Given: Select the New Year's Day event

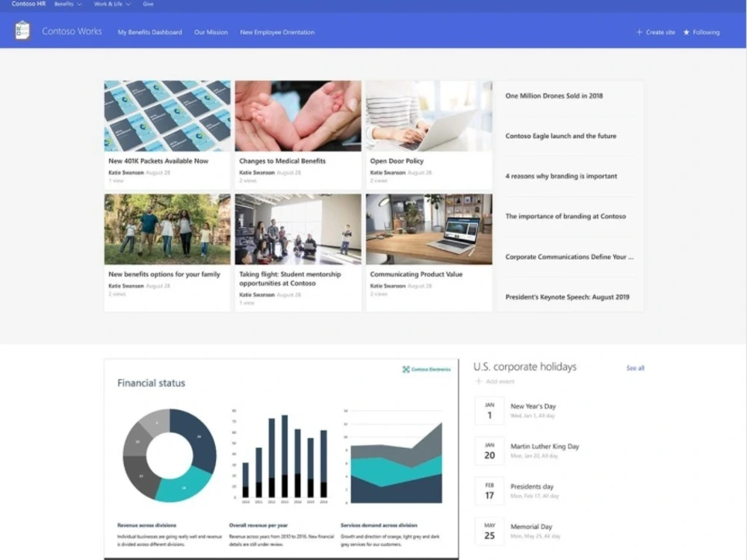Looking at the screenshot, I should click(x=533, y=406).
